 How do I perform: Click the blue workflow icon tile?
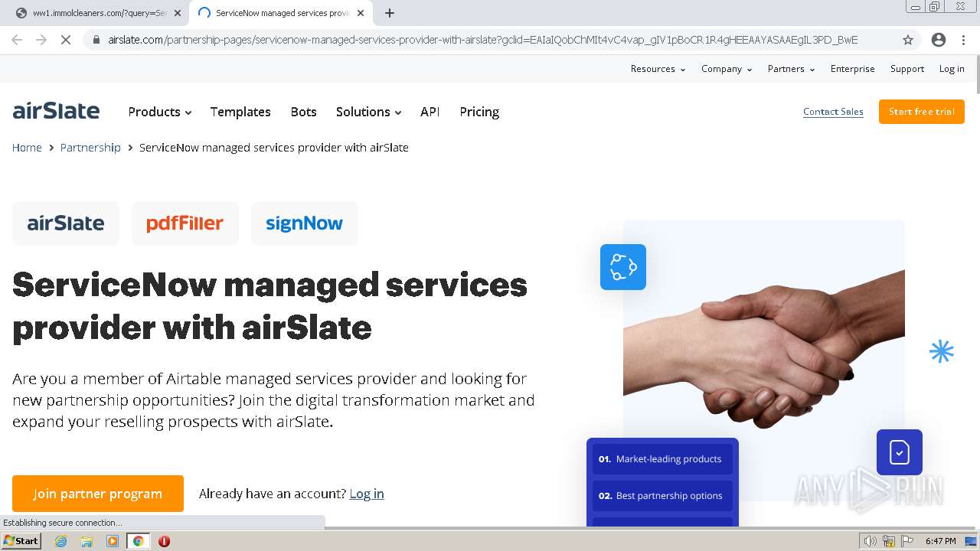click(x=623, y=267)
